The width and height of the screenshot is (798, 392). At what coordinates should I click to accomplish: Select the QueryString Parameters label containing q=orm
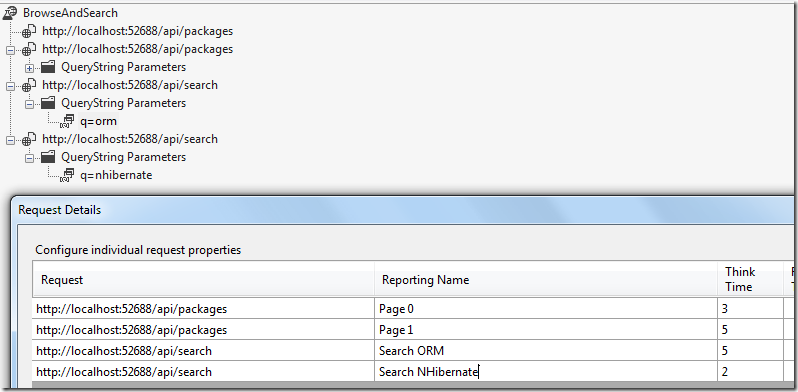pyautogui.click(x=124, y=103)
